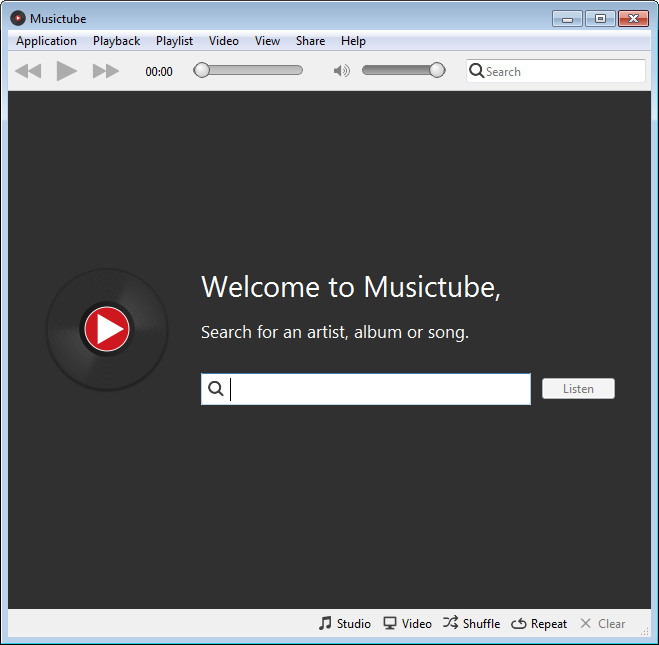Click the Clear playlist button

tap(602, 623)
